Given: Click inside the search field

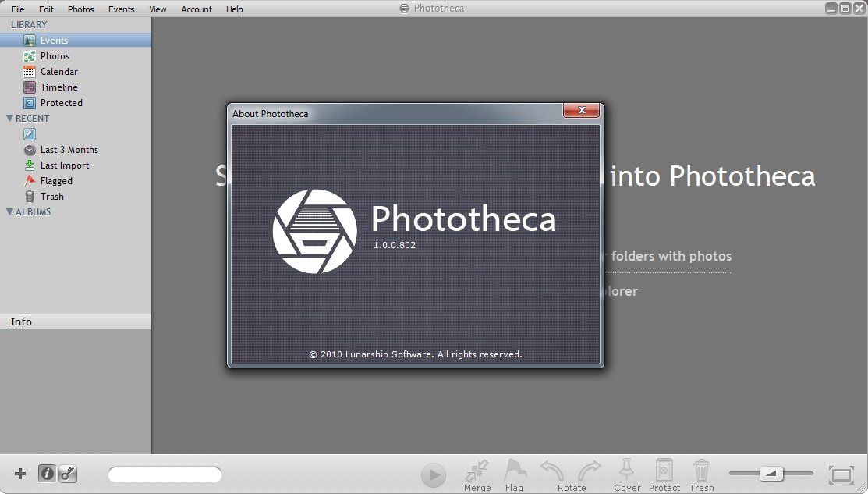Looking at the screenshot, I should [164, 474].
